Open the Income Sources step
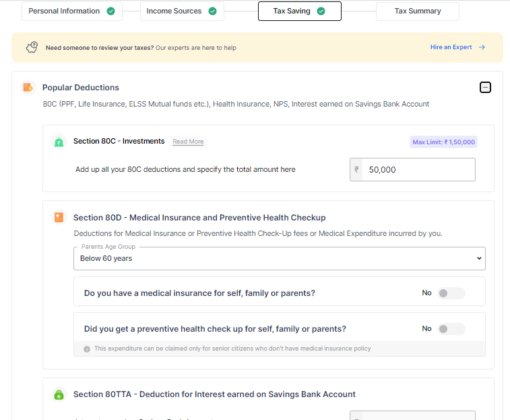Screen dimensions: 510x420 coord(173,11)
